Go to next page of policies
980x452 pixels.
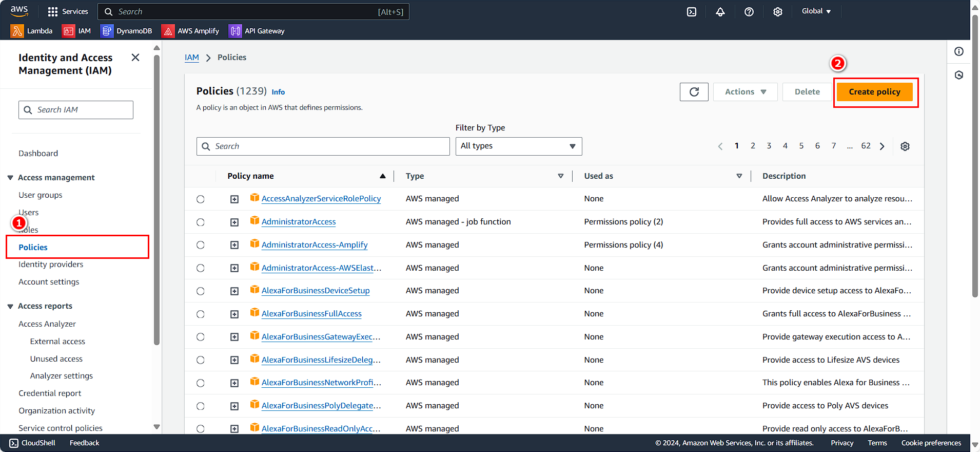pyautogui.click(x=882, y=146)
